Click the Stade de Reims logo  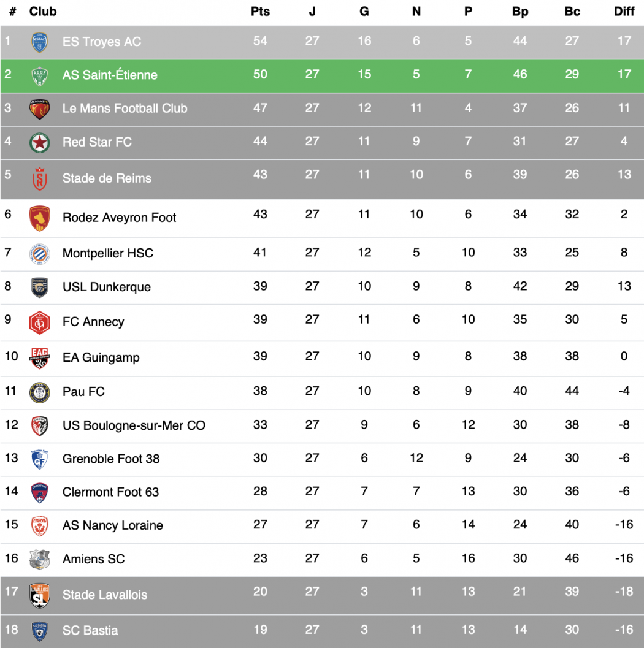pyautogui.click(x=40, y=178)
